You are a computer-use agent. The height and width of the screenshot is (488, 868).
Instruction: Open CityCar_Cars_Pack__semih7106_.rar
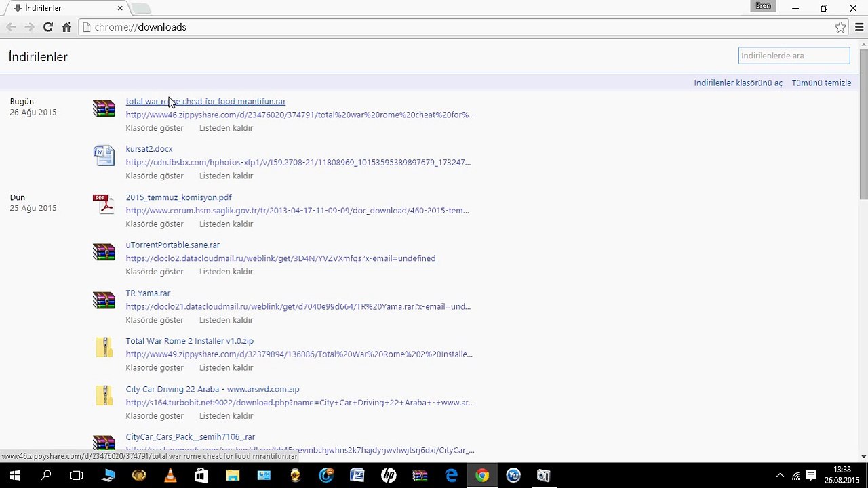(x=190, y=437)
